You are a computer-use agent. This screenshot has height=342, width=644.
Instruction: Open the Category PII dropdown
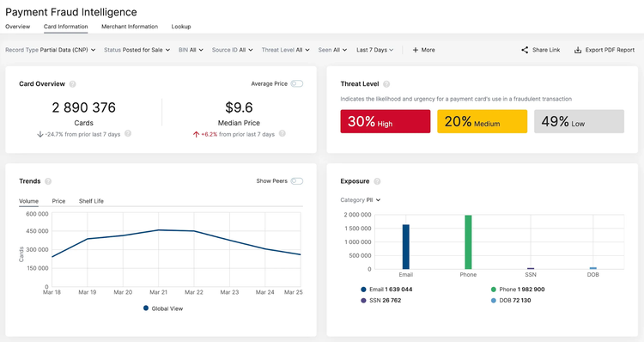[361, 199]
